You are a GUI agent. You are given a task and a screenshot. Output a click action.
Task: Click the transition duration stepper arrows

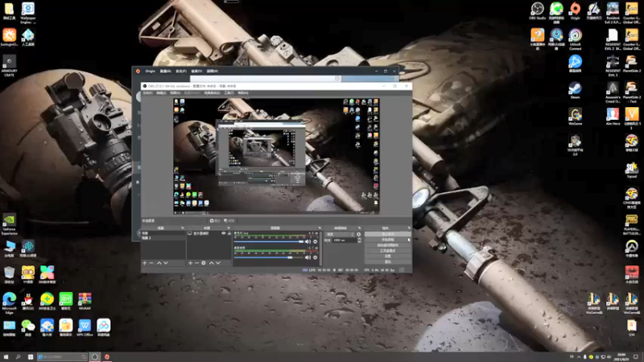(359, 240)
